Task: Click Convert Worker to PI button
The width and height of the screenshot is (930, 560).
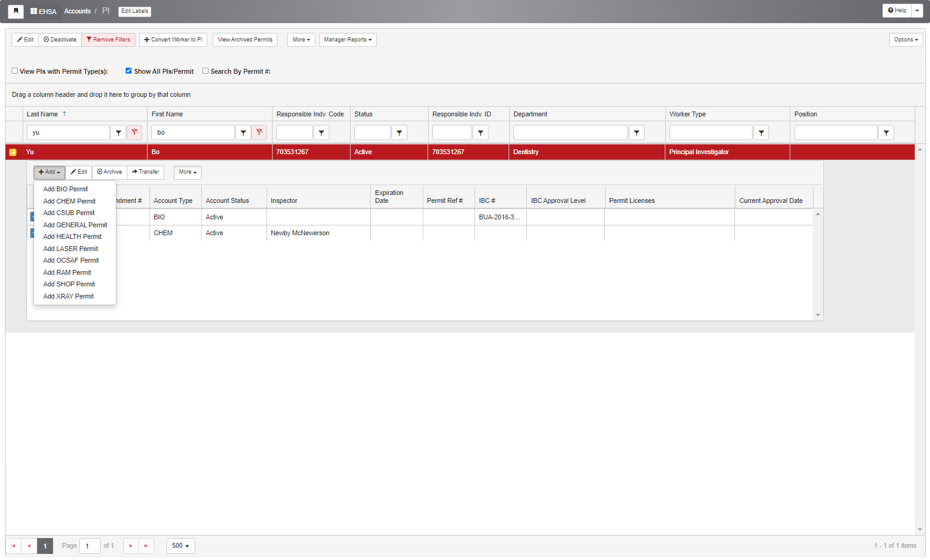Action: [173, 40]
